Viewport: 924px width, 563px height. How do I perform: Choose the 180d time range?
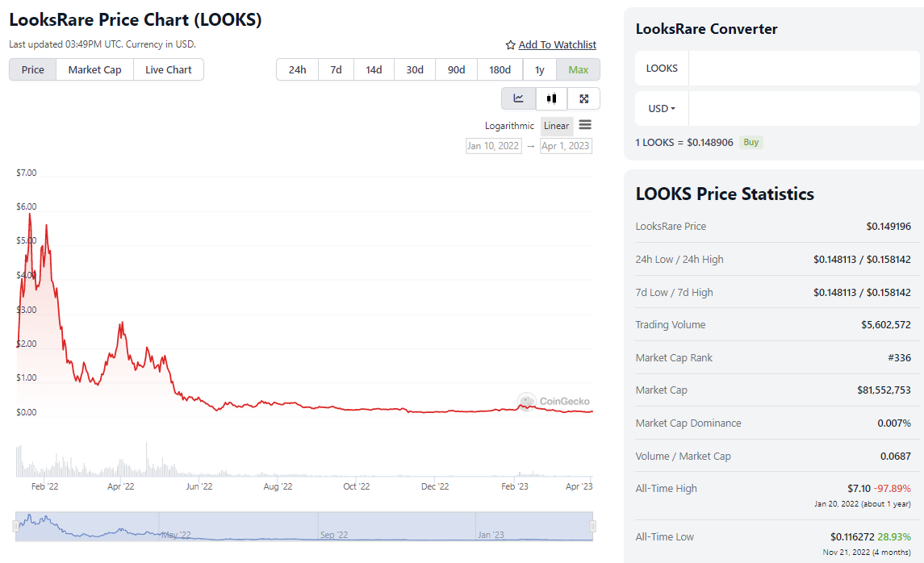pos(500,69)
